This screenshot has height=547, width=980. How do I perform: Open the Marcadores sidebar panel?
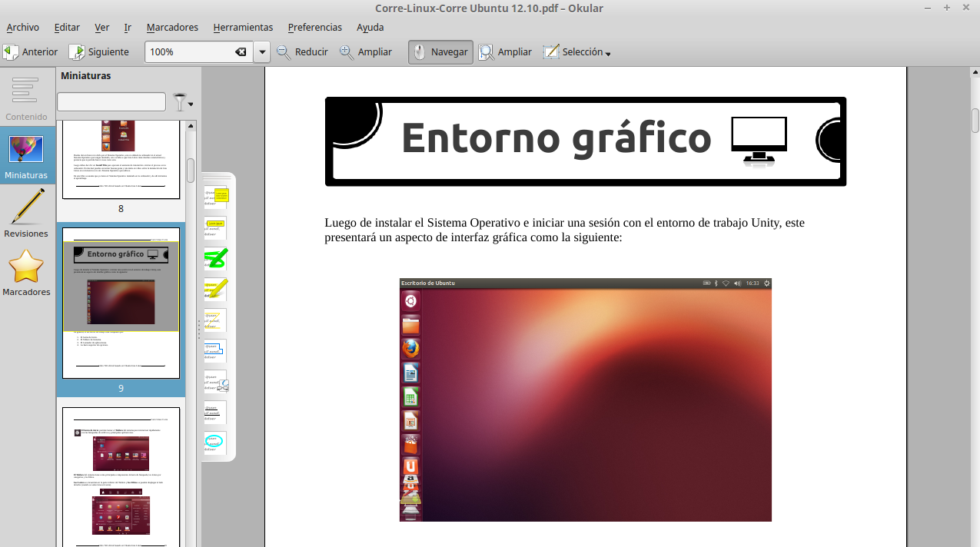[27, 273]
